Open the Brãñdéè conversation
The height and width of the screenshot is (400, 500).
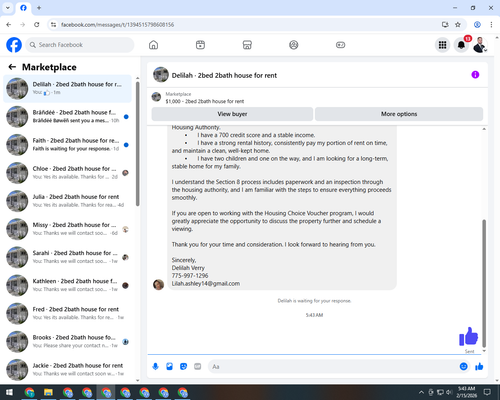pyautogui.click(x=67, y=117)
